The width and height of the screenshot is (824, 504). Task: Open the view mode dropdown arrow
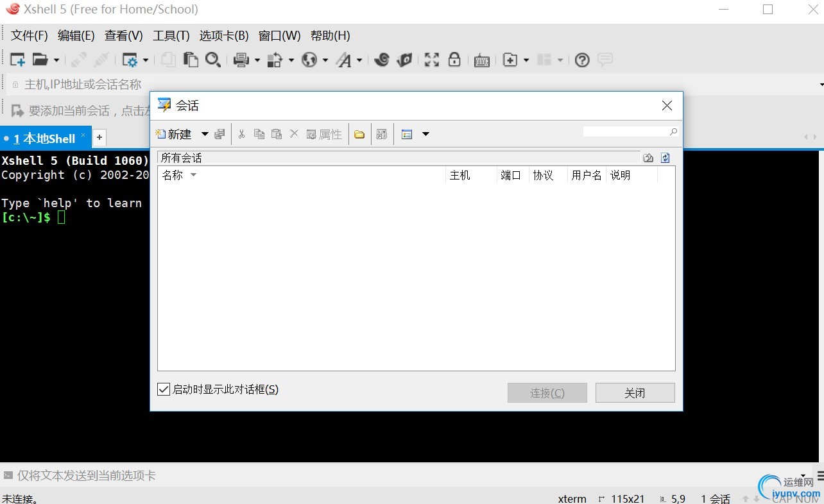tap(425, 134)
